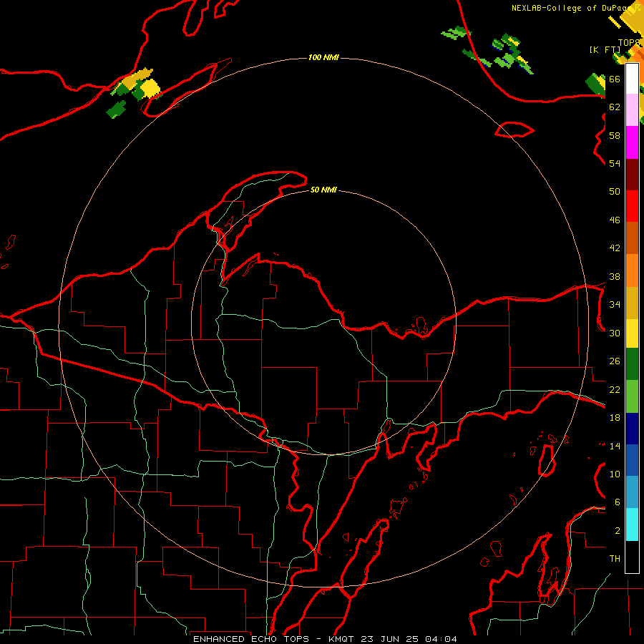Click the bright yellow legend segment
Viewport: 644px width, 644px height.
pos(632,333)
